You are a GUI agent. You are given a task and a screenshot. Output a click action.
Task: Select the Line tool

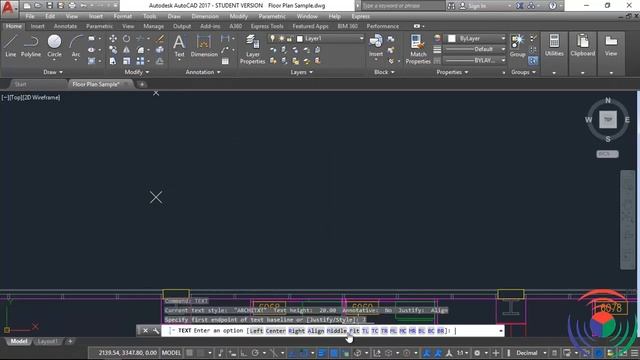click(x=11, y=46)
